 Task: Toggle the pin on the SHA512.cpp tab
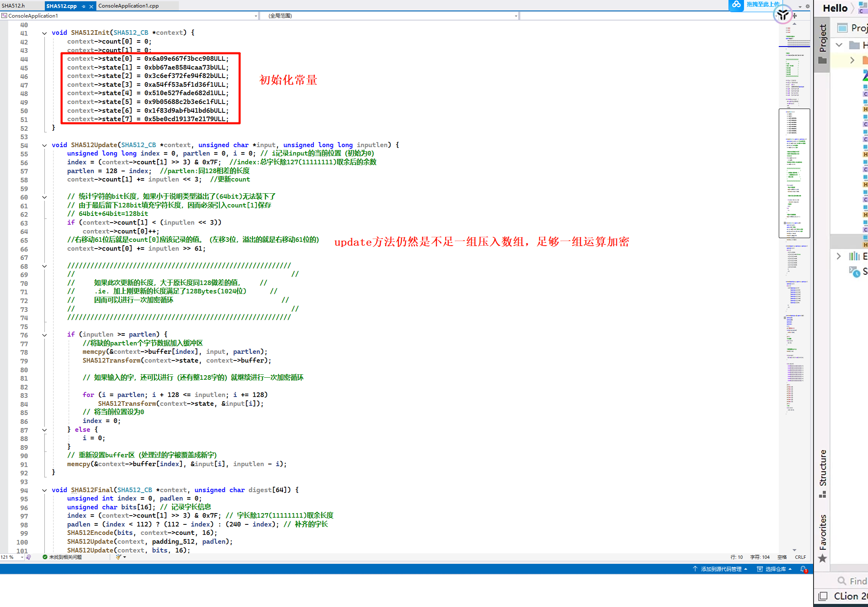[x=84, y=6]
